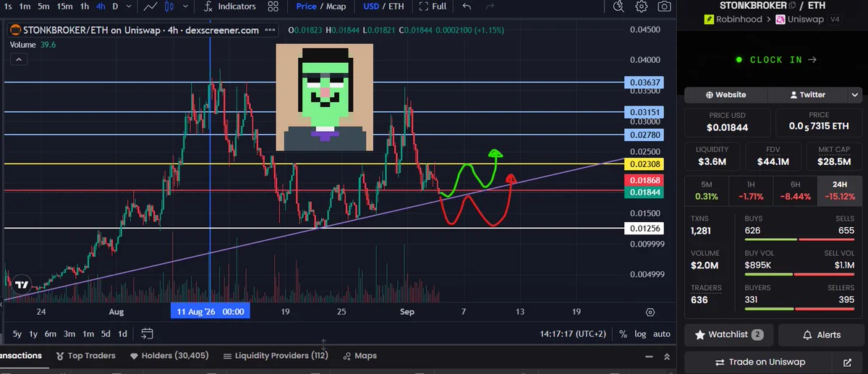Open the chart style line icon
Viewport: 868px width, 374px height.
[x=151, y=7]
